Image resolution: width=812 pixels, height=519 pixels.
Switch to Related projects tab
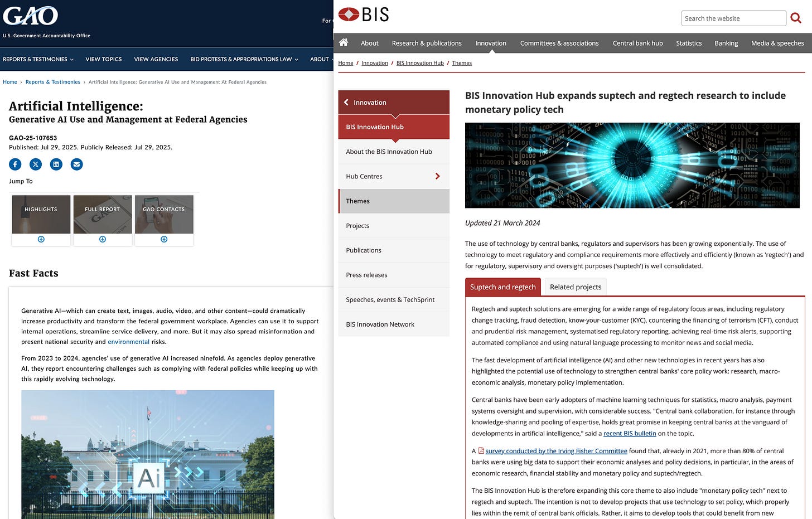click(x=576, y=287)
